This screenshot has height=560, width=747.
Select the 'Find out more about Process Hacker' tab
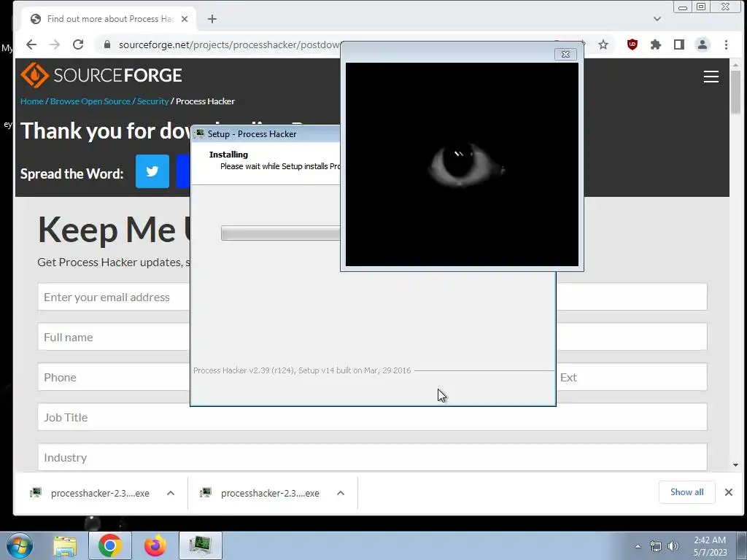[109, 19]
